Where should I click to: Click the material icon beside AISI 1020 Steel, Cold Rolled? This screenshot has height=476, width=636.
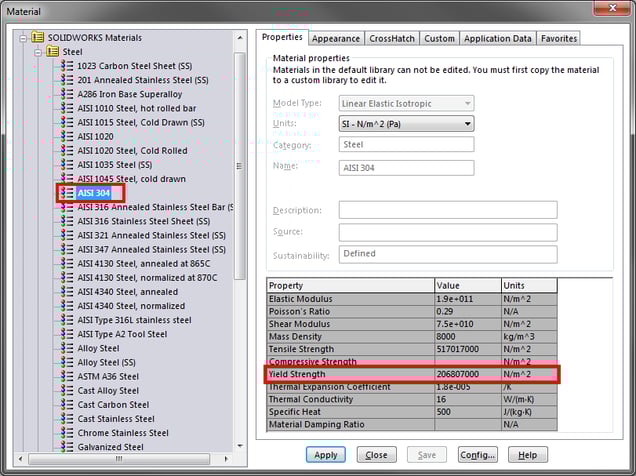tap(67, 150)
